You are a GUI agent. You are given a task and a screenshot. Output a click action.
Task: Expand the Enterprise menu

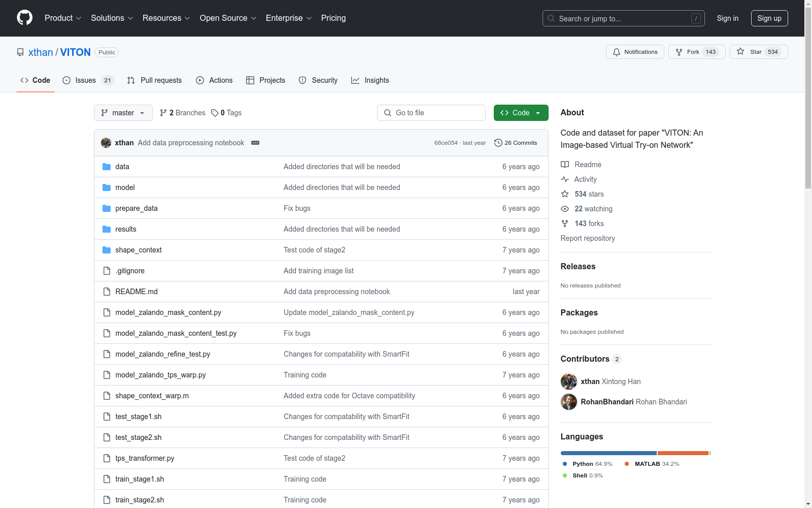(289, 18)
